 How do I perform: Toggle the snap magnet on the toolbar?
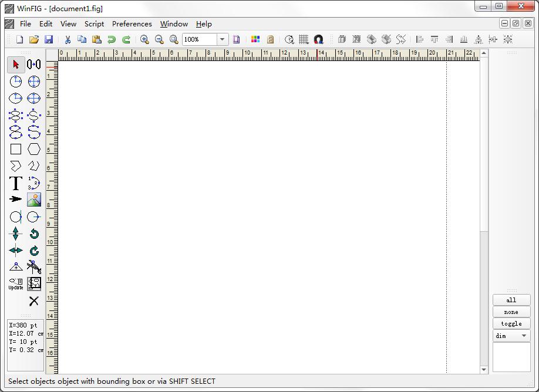tap(319, 39)
